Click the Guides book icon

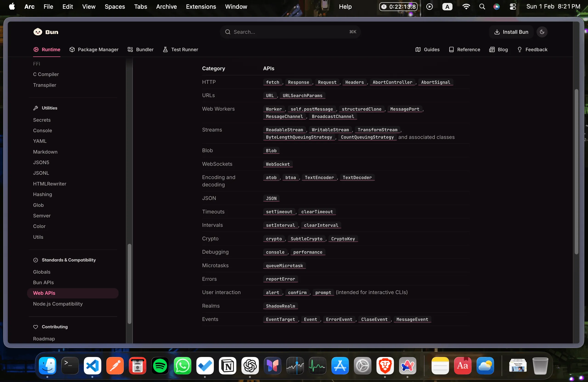418,49
